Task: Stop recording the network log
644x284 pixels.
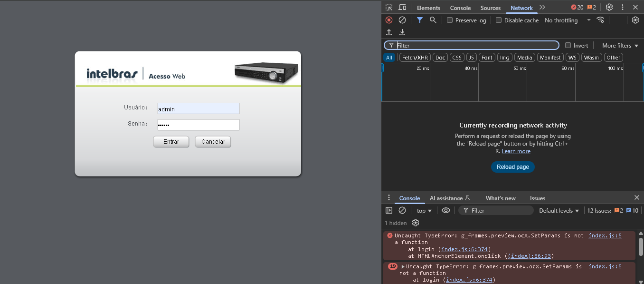Action: point(389,20)
